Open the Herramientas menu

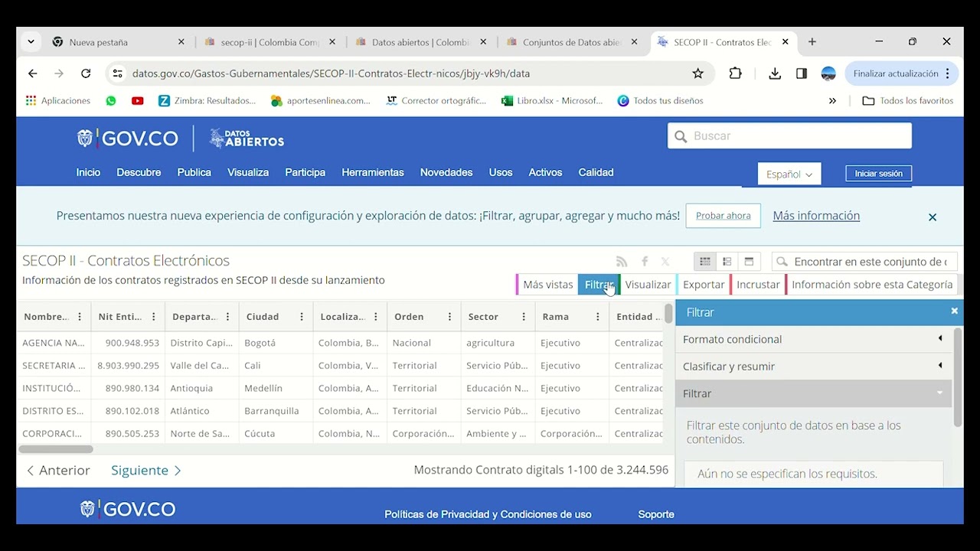pyautogui.click(x=373, y=172)
